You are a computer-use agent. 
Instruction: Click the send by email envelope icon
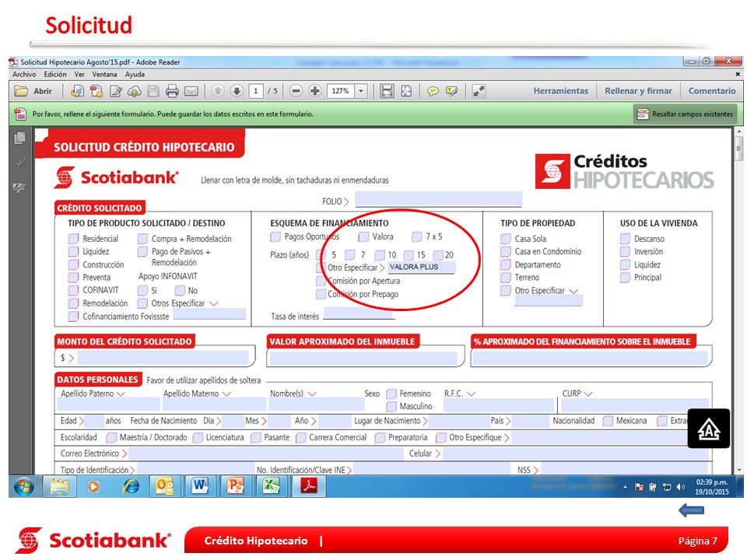[x=191, y=91]
